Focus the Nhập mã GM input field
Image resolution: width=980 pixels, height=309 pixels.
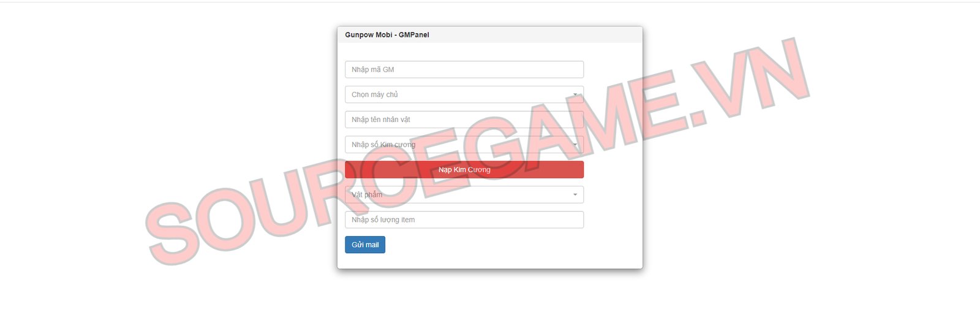tap(464, 69)
